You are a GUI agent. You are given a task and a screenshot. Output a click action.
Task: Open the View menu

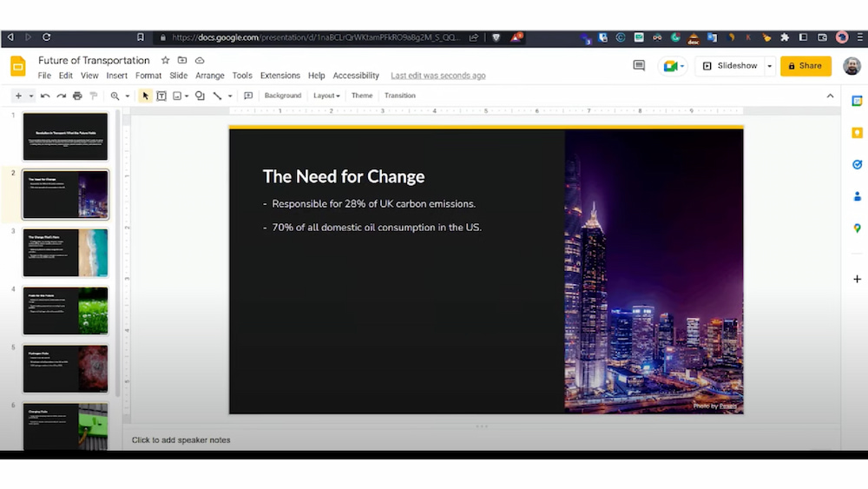click(89, 76)
